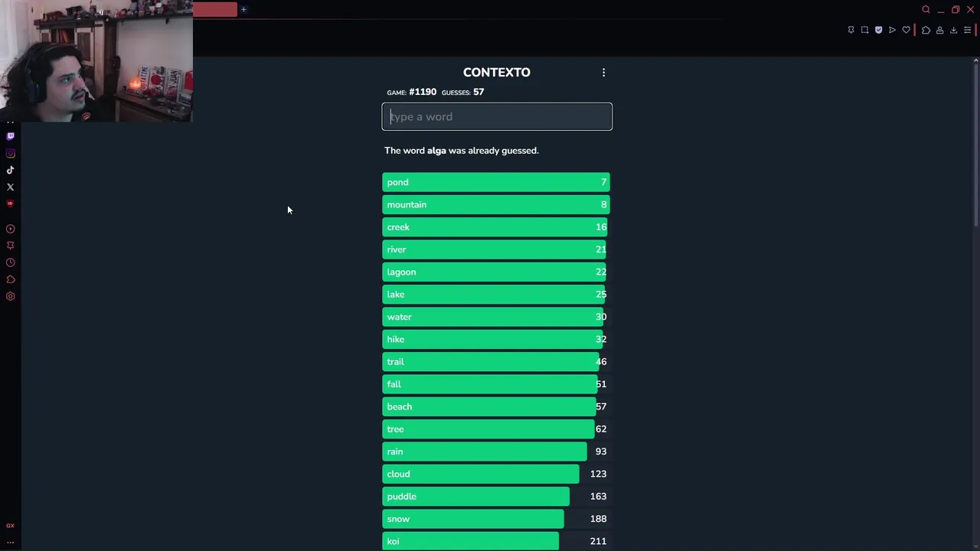The image size is (980, 551).
Task: Bookmark page with the heart icon
Action: pos(906,30)
